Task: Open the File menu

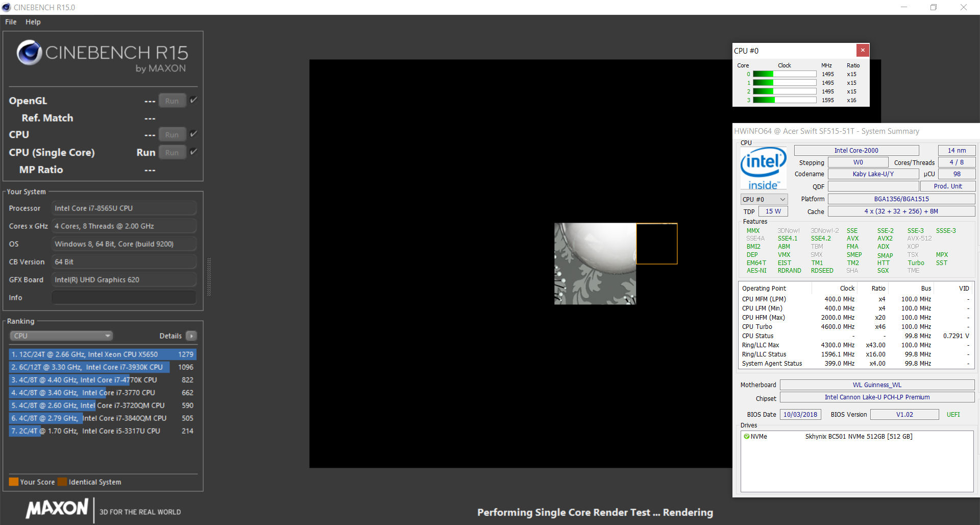Action: coord(11,22)
